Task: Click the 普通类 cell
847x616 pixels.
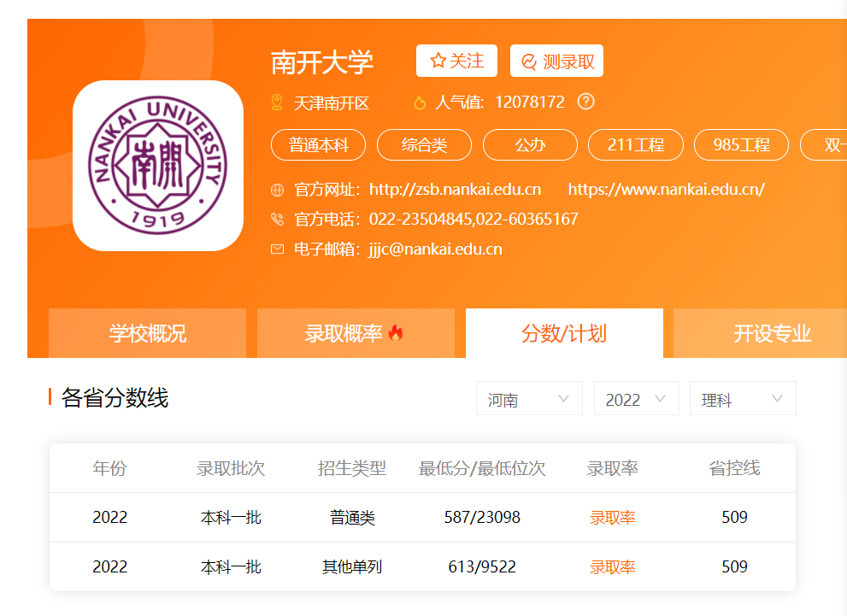Action: (352, 517)
